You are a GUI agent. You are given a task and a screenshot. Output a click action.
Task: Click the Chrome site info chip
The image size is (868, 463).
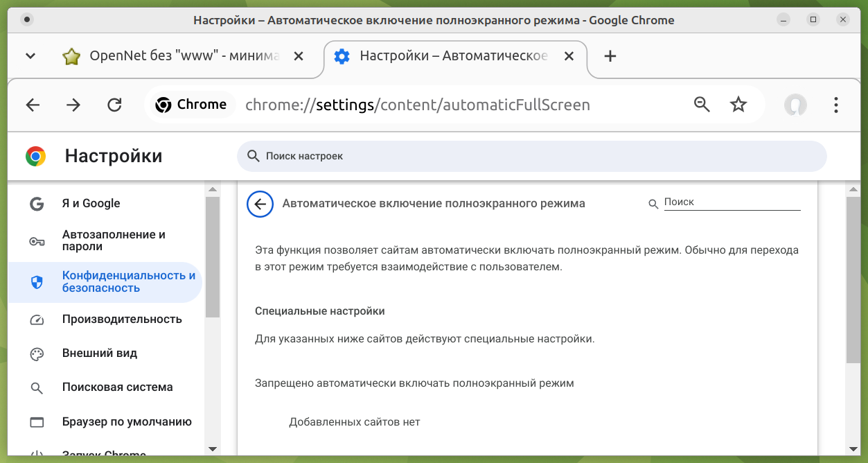point(192,105)
